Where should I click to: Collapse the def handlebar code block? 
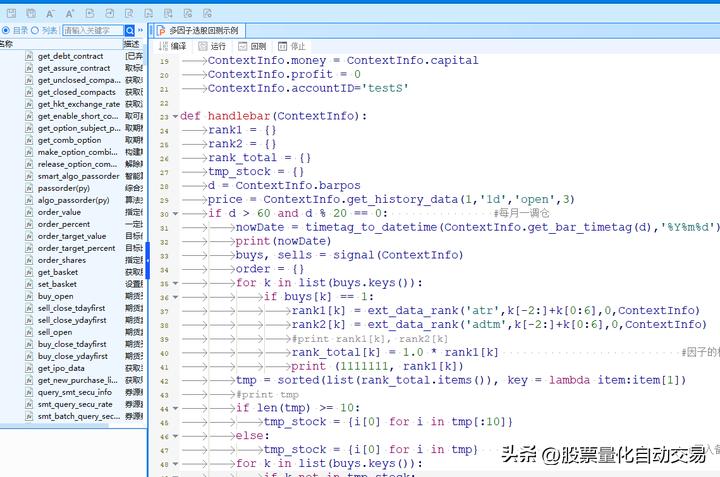point(175,116)
